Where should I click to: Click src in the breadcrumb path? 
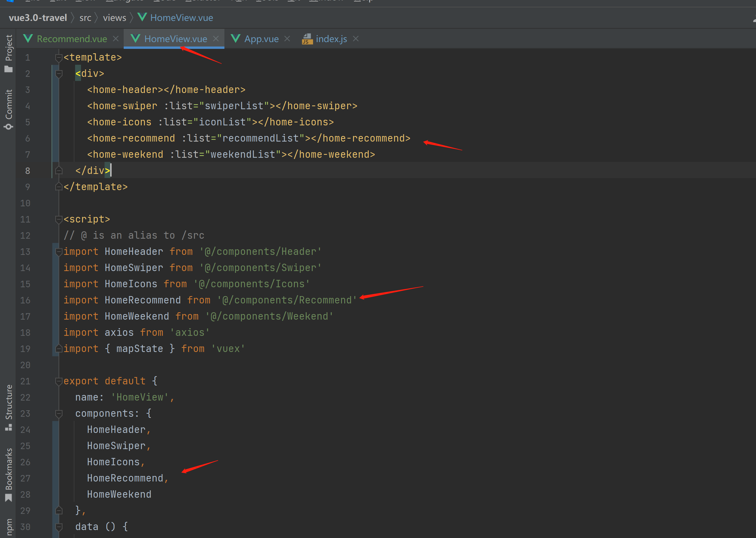[85, 18]
